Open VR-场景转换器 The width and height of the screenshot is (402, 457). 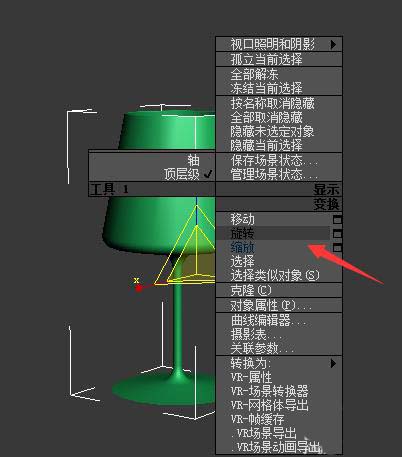(x=279, y=391)
